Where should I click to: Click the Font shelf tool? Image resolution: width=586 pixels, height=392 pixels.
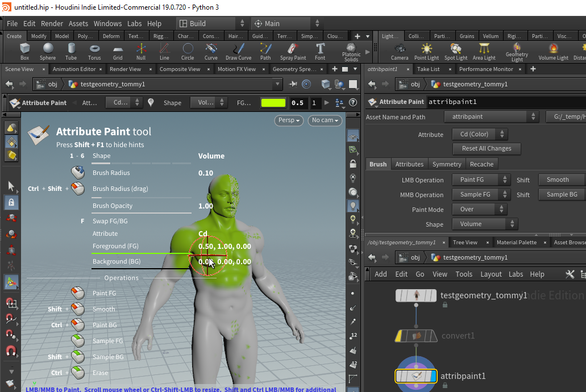click(320, 52)
